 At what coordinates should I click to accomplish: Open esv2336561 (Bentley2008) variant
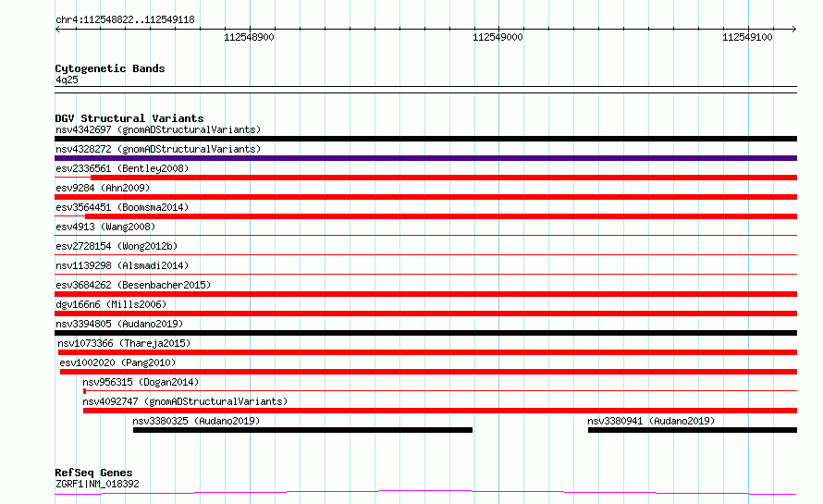[122, 168]
